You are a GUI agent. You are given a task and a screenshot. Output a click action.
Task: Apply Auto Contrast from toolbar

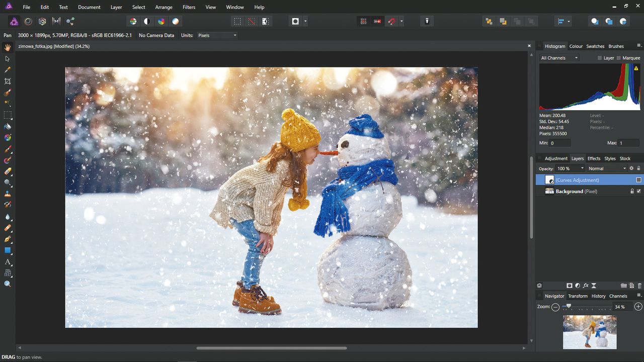click(147, 21)
